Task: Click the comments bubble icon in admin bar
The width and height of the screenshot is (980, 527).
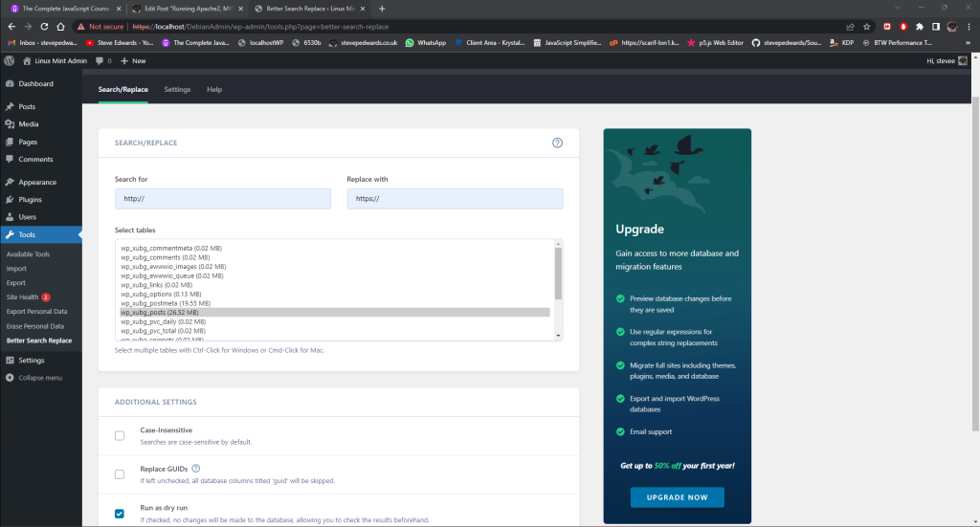Action: (x=100, y=60)
